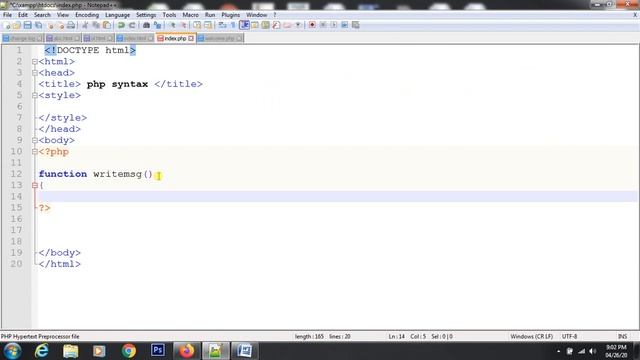Viewport: 640px width, 360px height.
Task: Click the title text php syntax
Action: (x=117, y=84)
